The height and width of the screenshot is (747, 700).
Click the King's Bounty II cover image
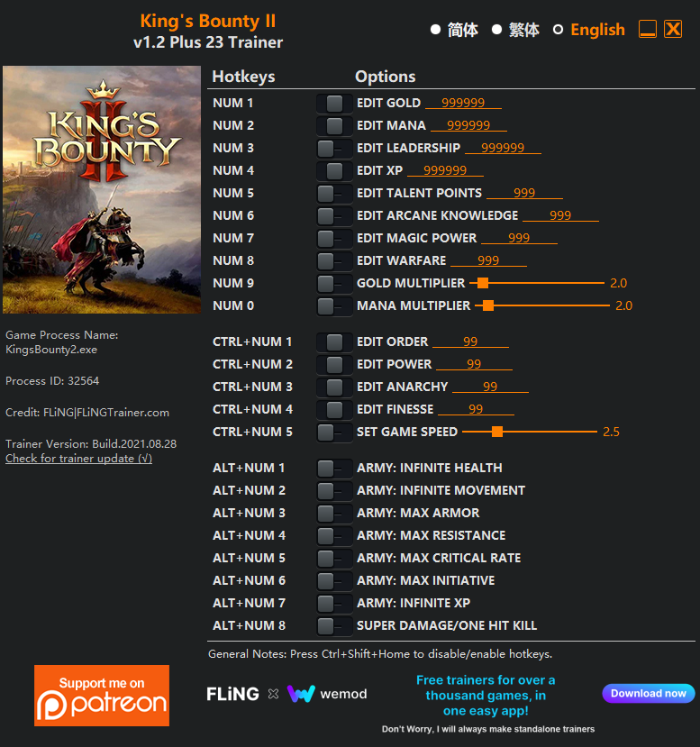[x=102, y=189]
